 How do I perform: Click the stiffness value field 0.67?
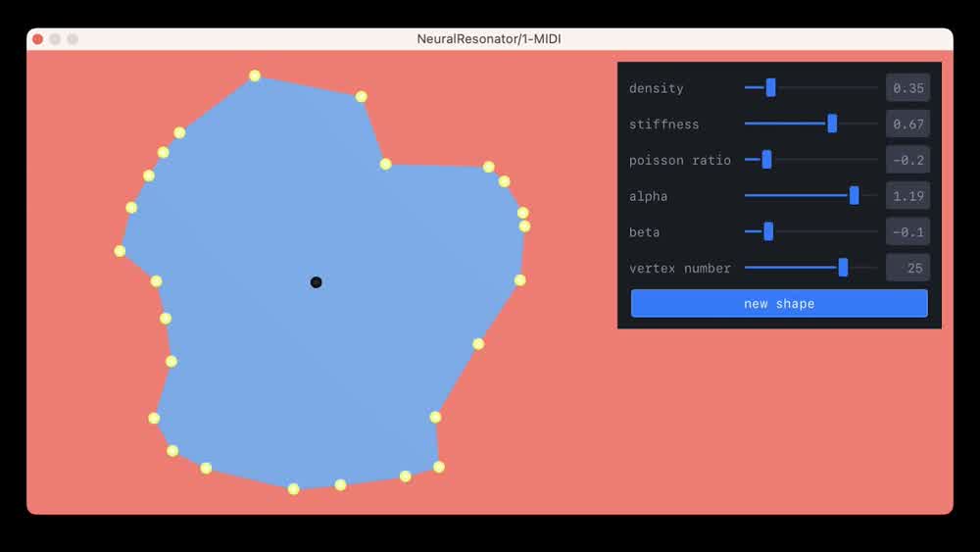click(908, 124)
